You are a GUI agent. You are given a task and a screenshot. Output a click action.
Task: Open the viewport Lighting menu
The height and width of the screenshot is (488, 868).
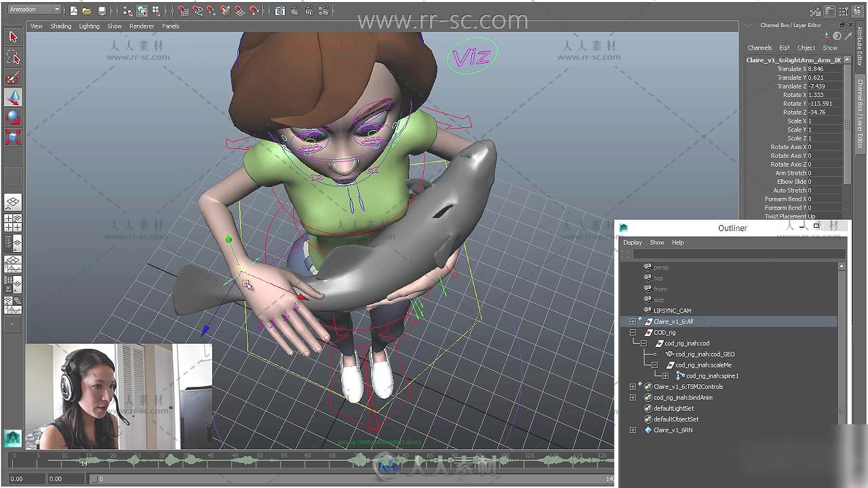pos(89,26)
